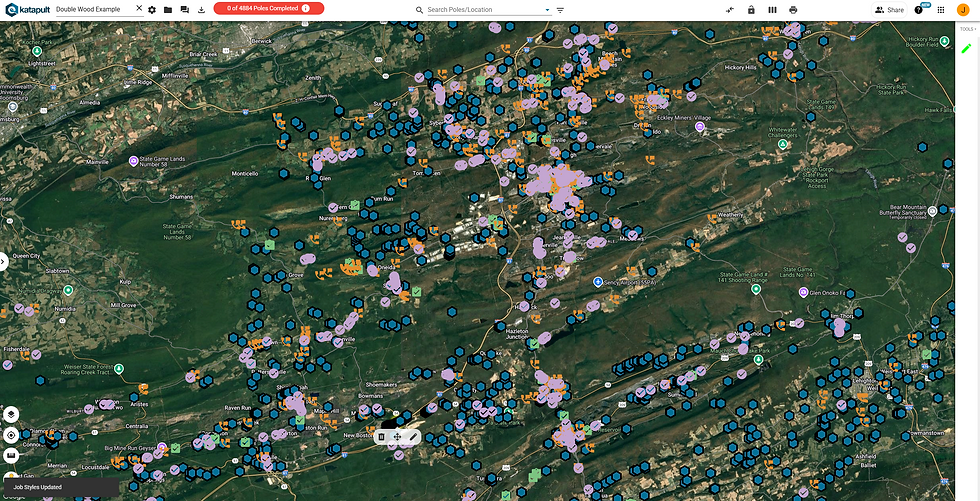Click the move arrows icon in floating toolbar
The width and height of the screenshot is (980, 501).
pyautogui.click(x=397, y=437)
